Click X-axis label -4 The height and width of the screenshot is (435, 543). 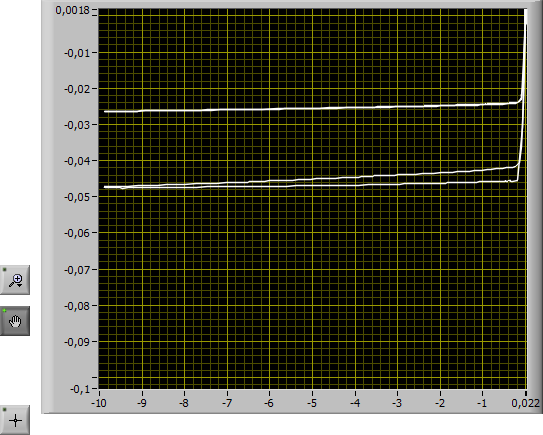tap(355, 403)
